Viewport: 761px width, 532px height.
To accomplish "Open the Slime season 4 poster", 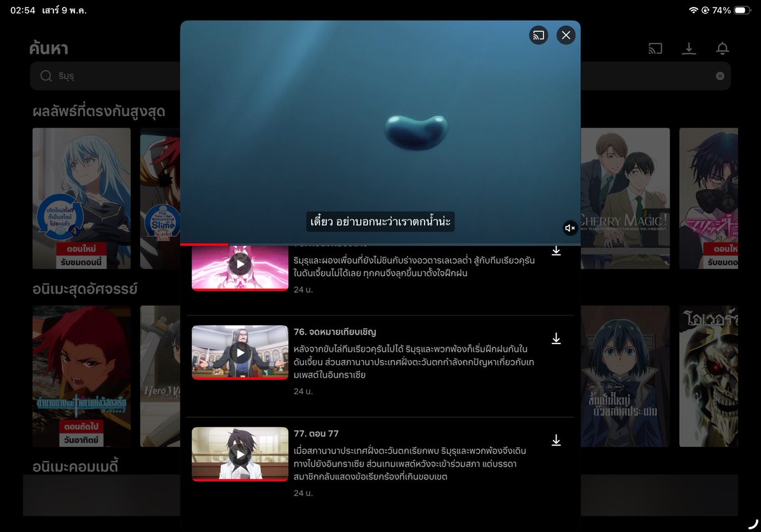I will click(x=81, y=199).
